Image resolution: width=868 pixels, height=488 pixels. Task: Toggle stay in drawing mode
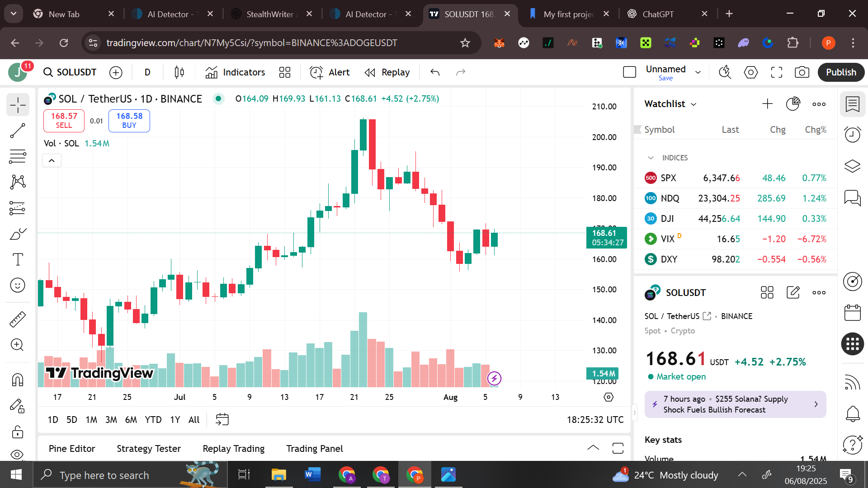[x=18, y=406]
